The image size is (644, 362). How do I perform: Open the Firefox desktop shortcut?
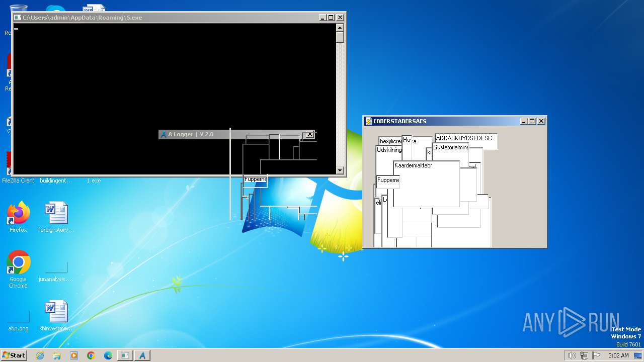click(18, 217)
